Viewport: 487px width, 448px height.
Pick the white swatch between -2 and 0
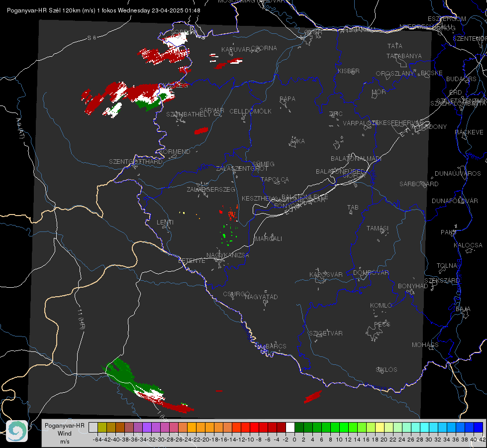(x=290, y=427)
